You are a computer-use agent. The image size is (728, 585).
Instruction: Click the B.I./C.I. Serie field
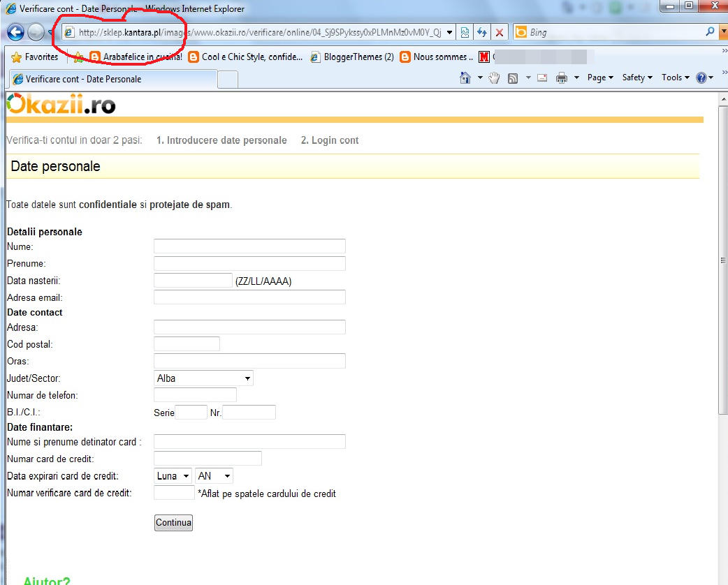click(x=191, y=412)
